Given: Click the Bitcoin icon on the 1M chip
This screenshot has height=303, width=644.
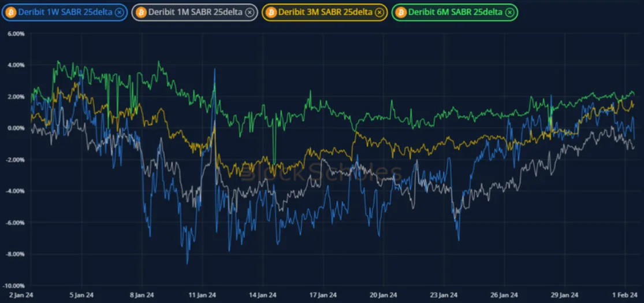Looking at the screenshot, I should coord(140,12).
